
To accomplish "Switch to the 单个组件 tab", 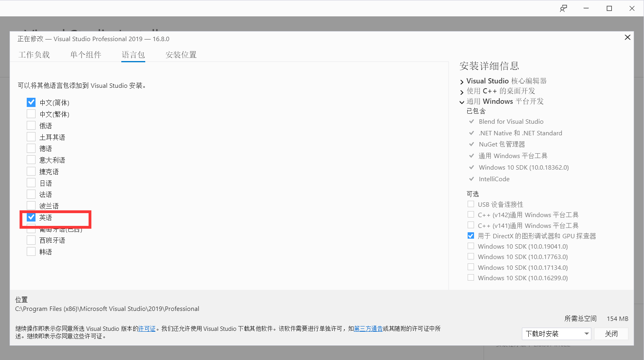I will pyautogui.click(x=86, y=55).
